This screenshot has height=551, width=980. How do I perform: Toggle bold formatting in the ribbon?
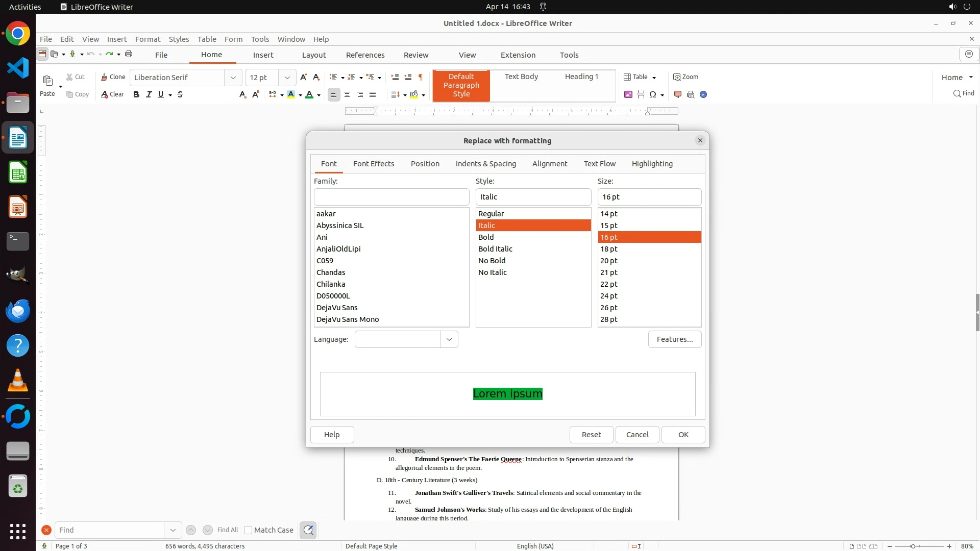point(136,94)
